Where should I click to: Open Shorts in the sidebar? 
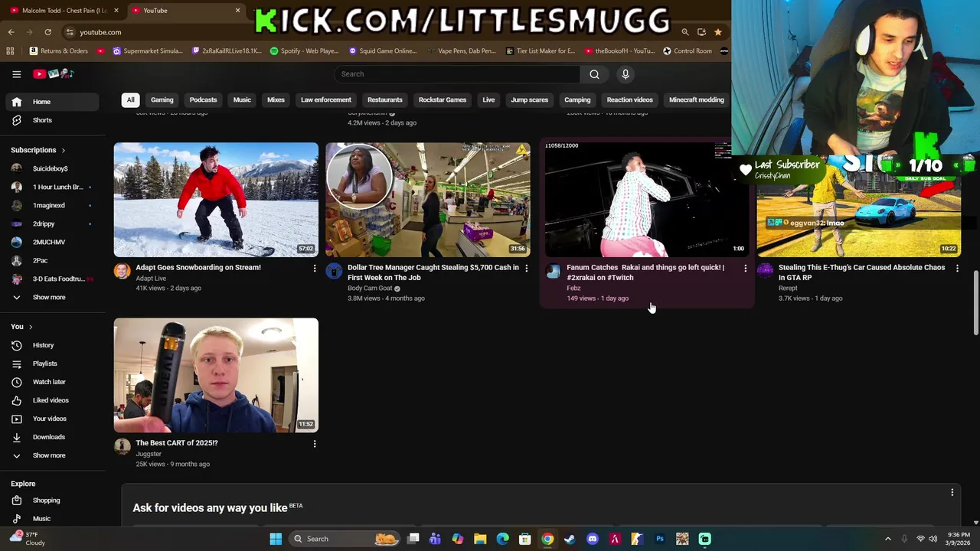[x=52, y=120]
